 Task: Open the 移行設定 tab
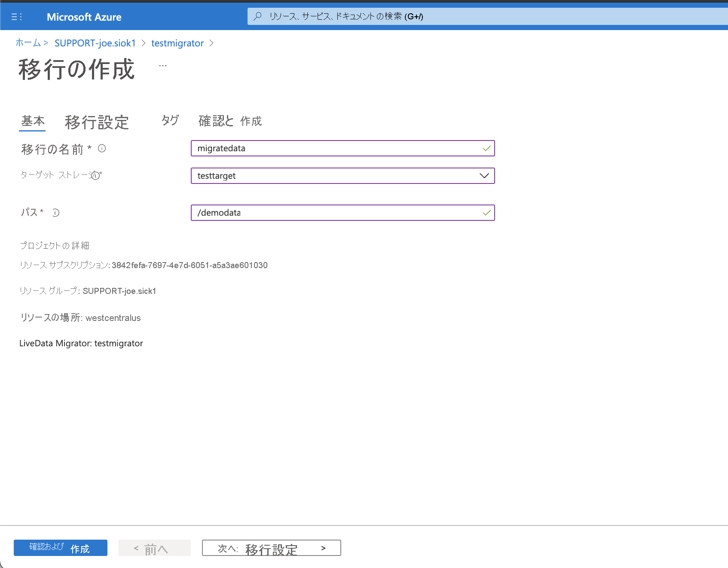[96, 122]
